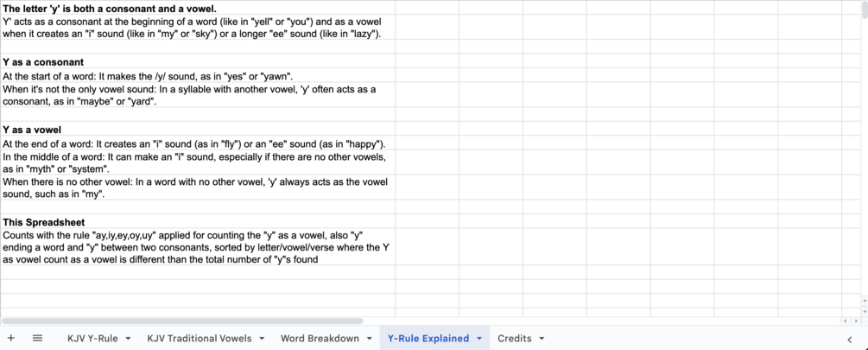Open Y-Rule Explained tab dropdown arrow
The width and height of the screenshot is (868, 350).
(x=479, y=339)
